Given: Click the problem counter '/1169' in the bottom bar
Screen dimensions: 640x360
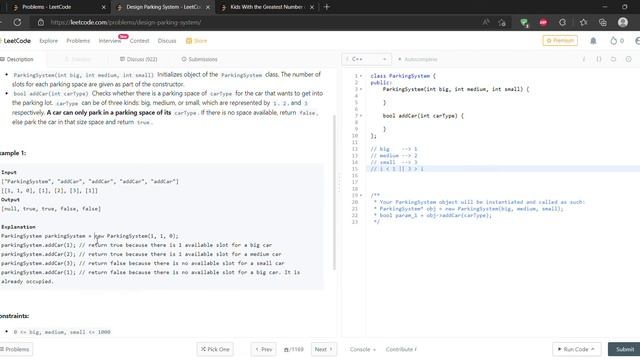Looking at the screenshot, I should coord(294,349).
